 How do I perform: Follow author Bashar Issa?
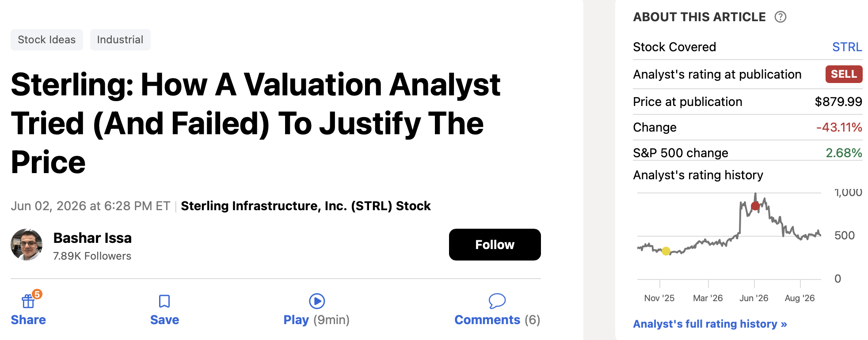coord(495,245)
